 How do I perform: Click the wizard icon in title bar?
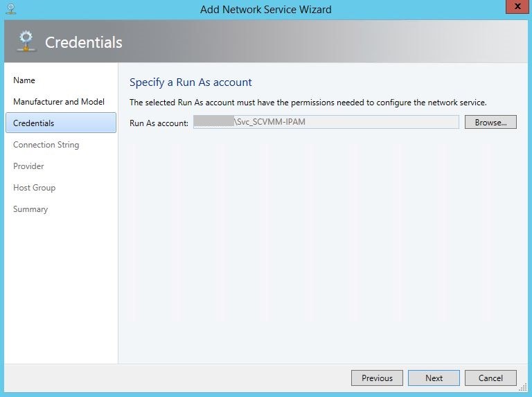(x=11, y=9)
